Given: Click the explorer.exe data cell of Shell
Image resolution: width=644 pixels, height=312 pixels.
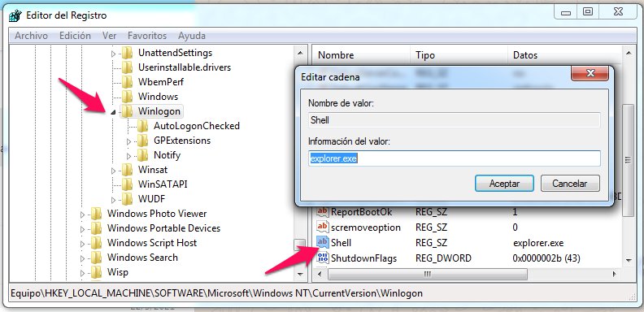Looking at the screenshot, I should (538, 243).
